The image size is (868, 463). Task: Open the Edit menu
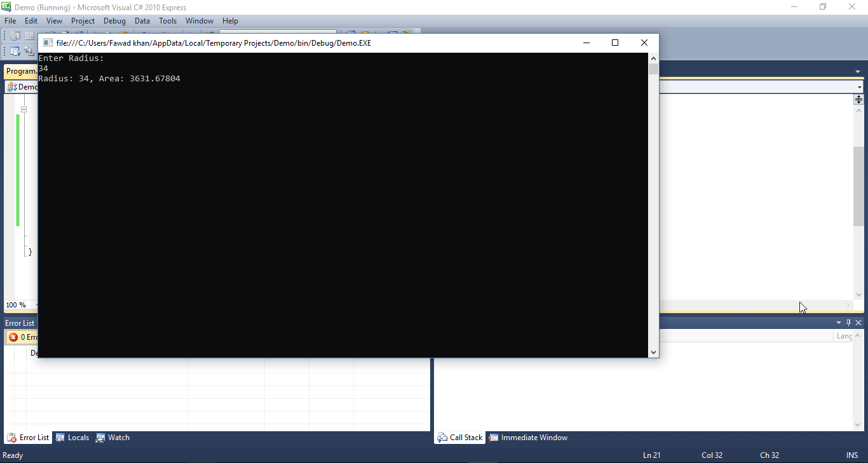coord(31,21)
